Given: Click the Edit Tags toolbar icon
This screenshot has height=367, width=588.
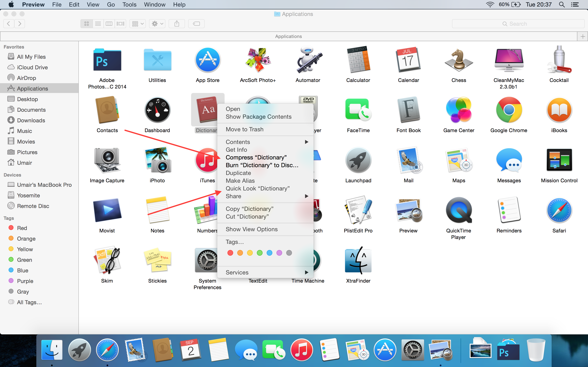Looking at the screenshot, I should [x=196, y=23].
